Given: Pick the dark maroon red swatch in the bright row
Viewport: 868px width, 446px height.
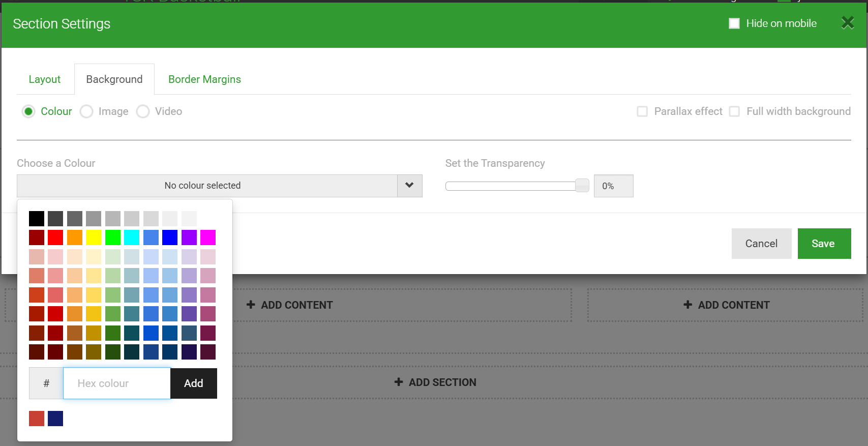Looking at the screenshot, I should [x=37, y=237].
